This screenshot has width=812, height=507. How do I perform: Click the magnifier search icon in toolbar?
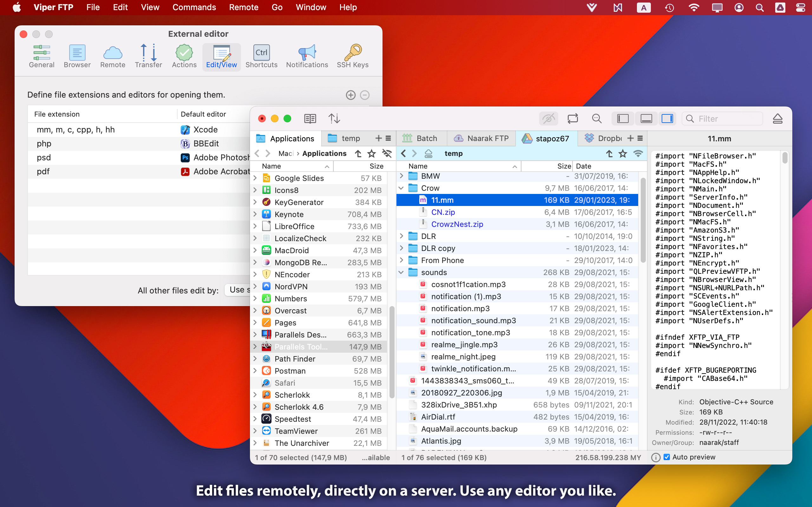(597, 119)
